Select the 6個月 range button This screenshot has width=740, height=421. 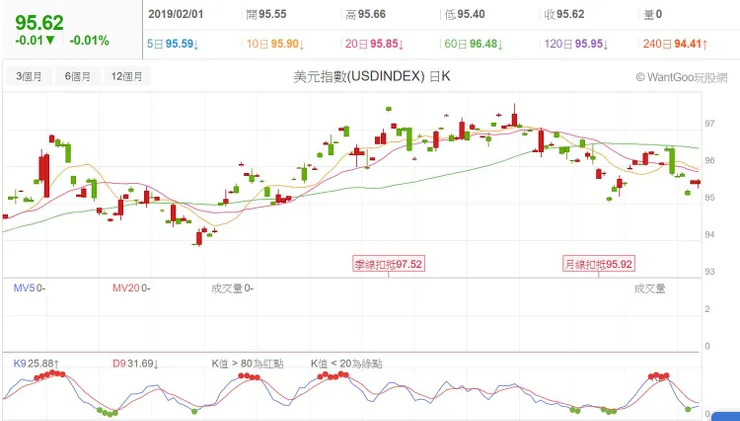coord(78,76)
